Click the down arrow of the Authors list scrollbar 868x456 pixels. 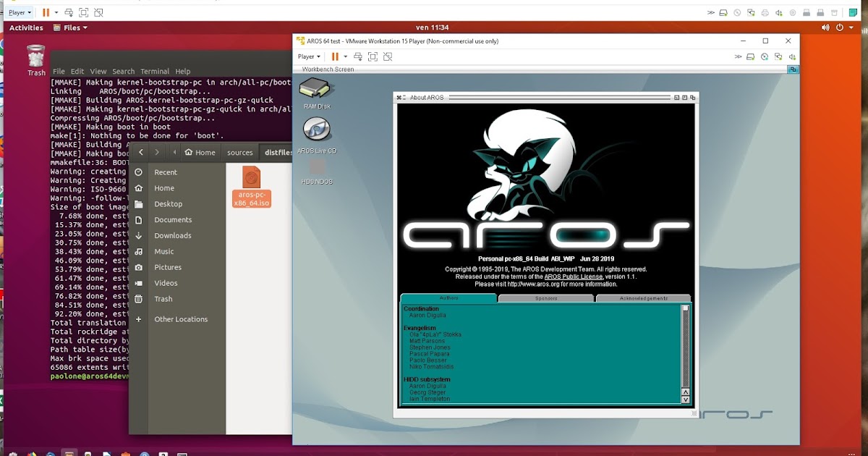[684, 399]
